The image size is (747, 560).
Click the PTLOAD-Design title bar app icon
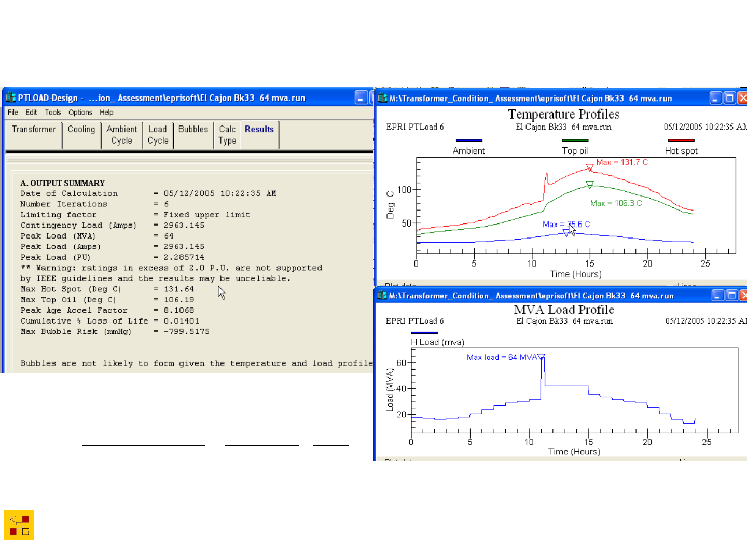[10, 97]
